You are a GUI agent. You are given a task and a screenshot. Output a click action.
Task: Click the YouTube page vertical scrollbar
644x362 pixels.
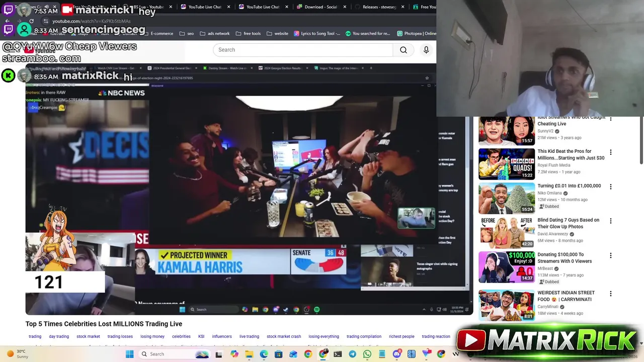pyautogui.click(x=641, y=141)
